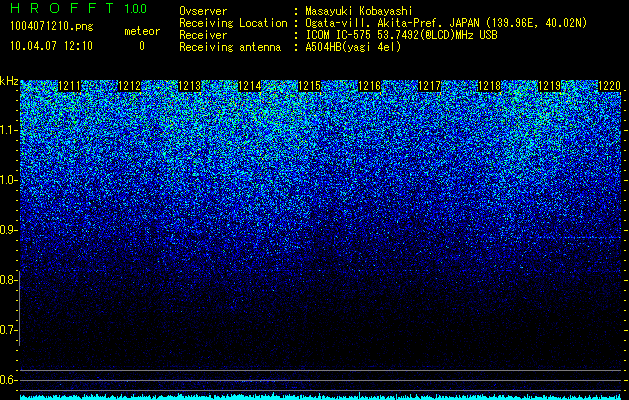The width and height of the screenshot is (629, 400).
Task: Select the A504HB(yagi 4el) antenna text
Action: [x=353, y=47]
